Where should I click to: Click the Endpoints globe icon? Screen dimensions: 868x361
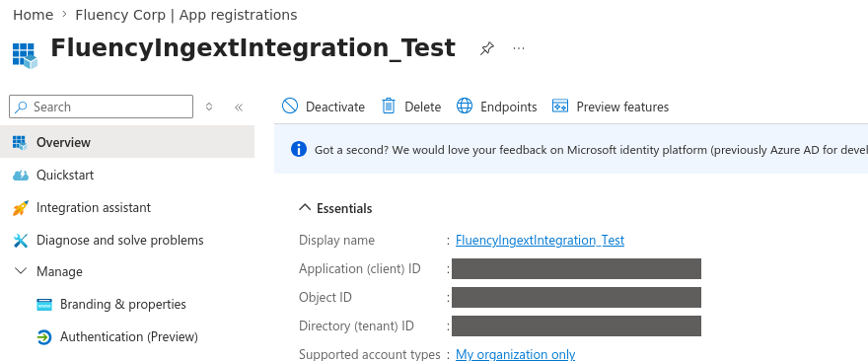pyautogui.click(x=465, y=106)
